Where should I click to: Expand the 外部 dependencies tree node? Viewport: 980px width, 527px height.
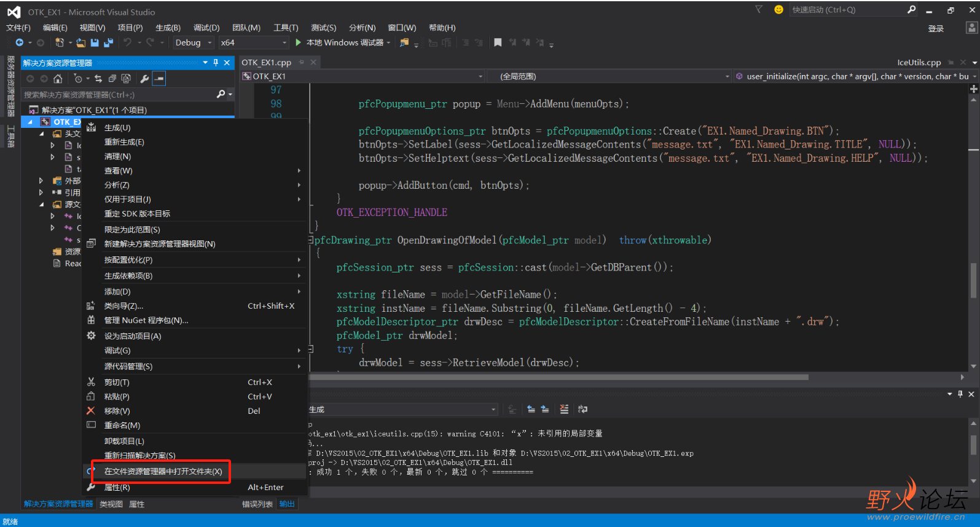pos(41,181)
